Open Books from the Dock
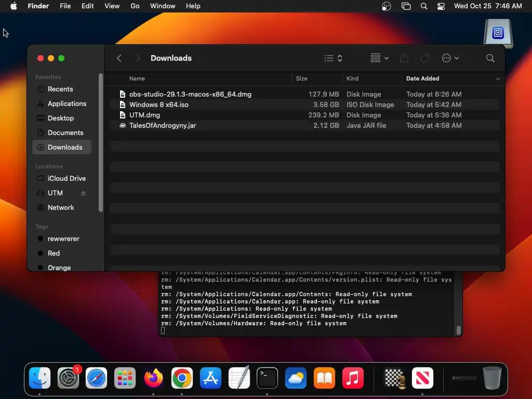Screen dimensions: 532x399 pos(324,378)
